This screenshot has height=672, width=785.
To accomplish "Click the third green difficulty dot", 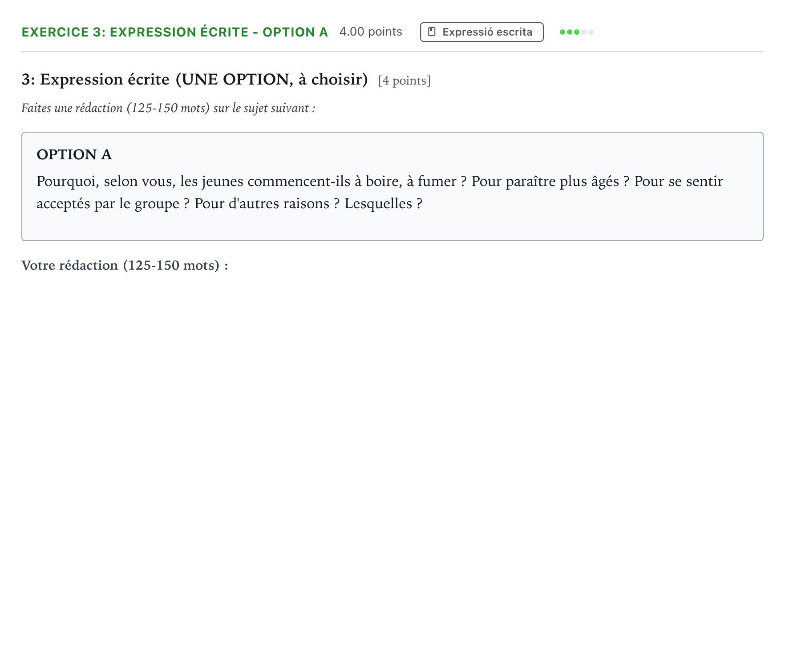I will [577, 32].
